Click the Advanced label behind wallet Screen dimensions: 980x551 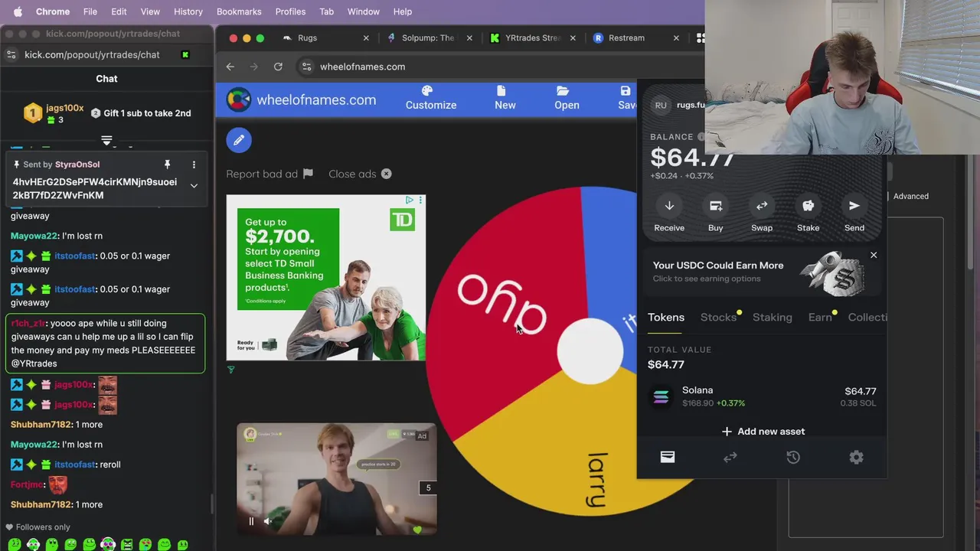(x=911, y=196)
